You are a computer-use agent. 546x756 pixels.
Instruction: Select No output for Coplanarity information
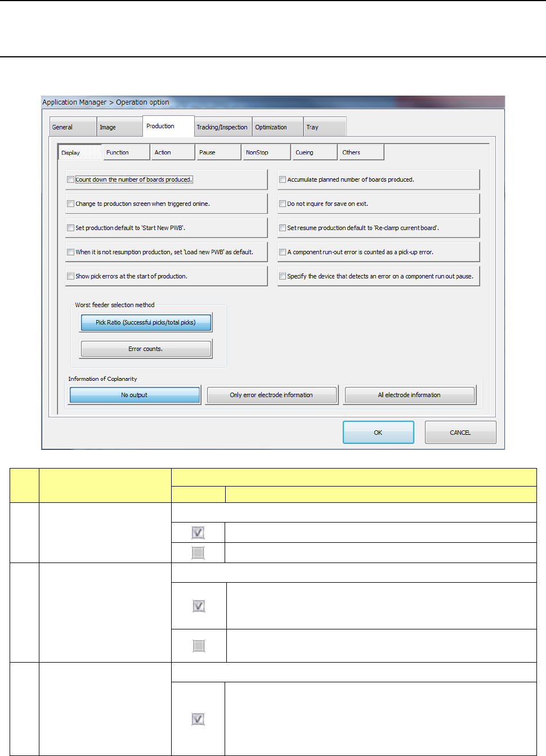(135, 395)
